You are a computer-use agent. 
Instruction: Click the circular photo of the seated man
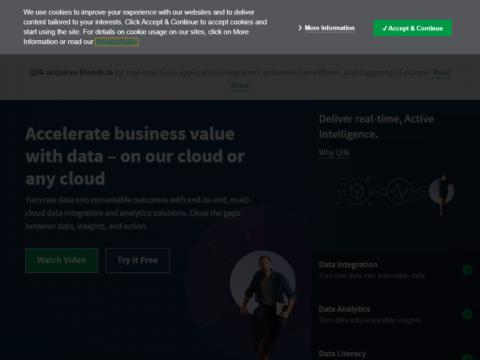(263, 283)
